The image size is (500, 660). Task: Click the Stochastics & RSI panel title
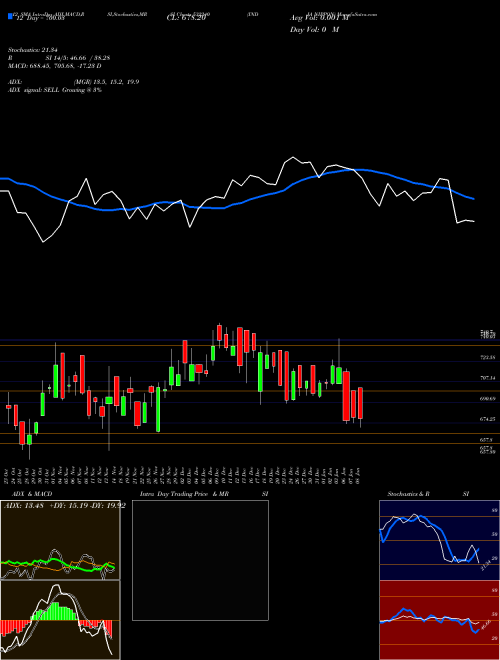click(x=428, y=494)
